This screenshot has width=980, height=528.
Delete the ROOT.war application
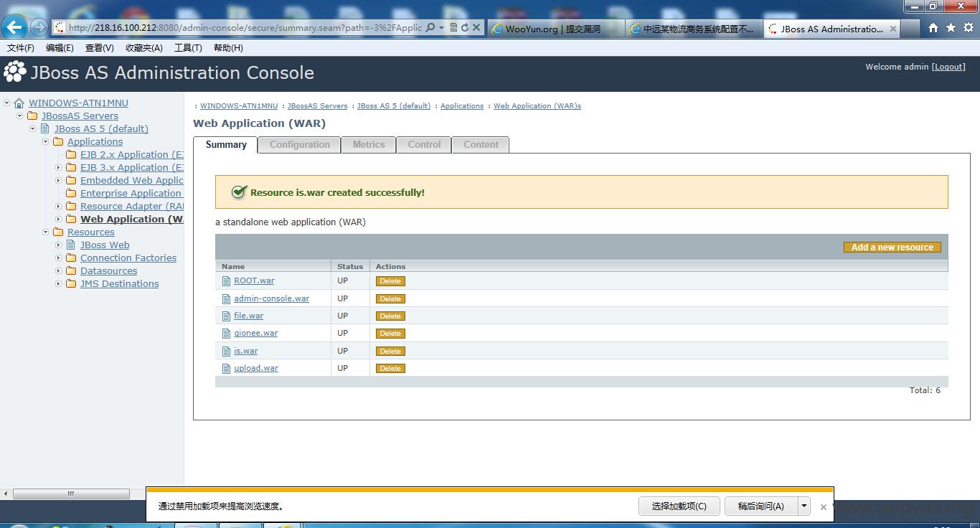pos(390,281)
